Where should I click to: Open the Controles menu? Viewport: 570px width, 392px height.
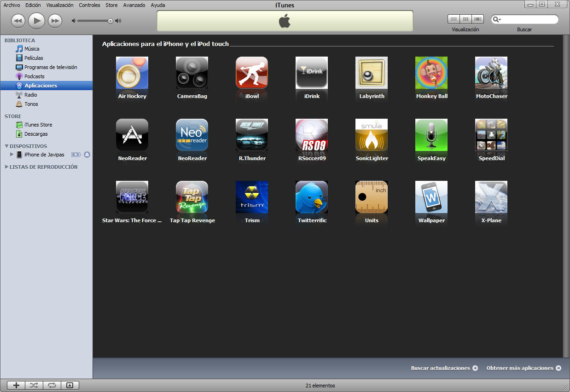[89, 5]
